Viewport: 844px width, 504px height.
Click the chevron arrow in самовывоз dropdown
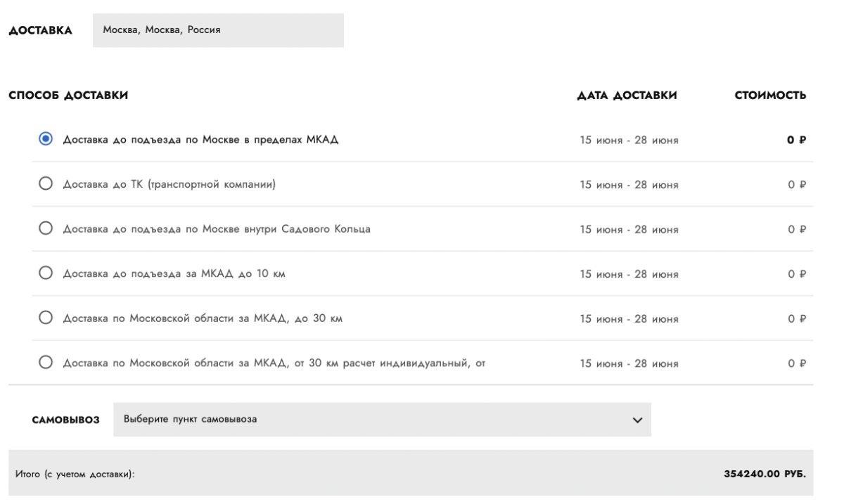pyautogui.click(x=637, y=420)
